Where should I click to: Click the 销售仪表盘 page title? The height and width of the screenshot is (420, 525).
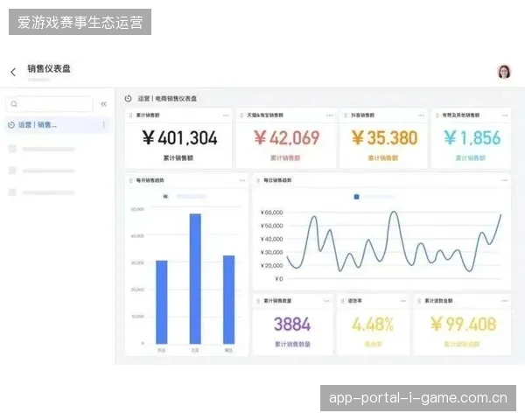tap(49, 68)
